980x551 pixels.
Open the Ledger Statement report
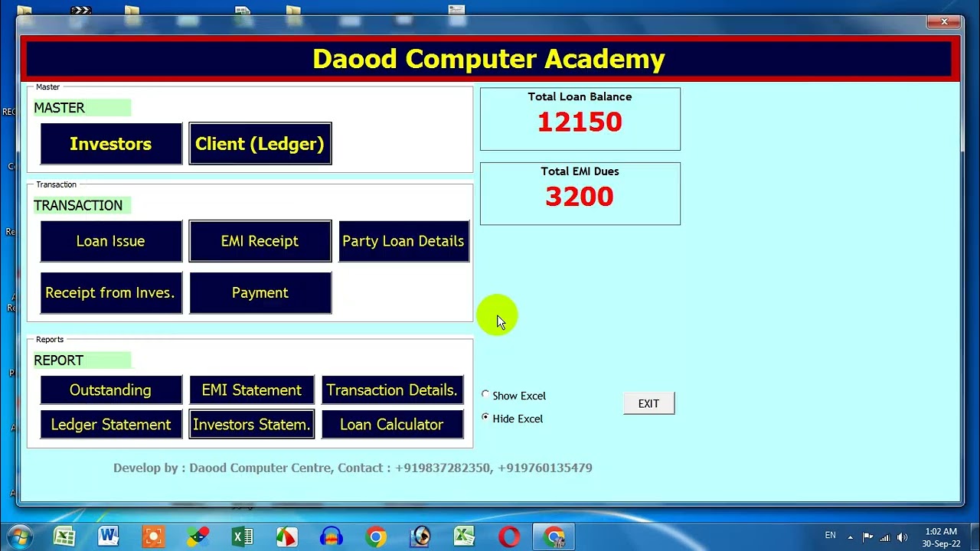(111, 425)
